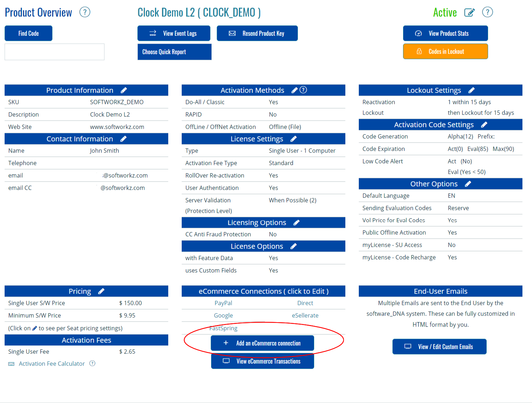Open View Event Logs

(174, 33)
